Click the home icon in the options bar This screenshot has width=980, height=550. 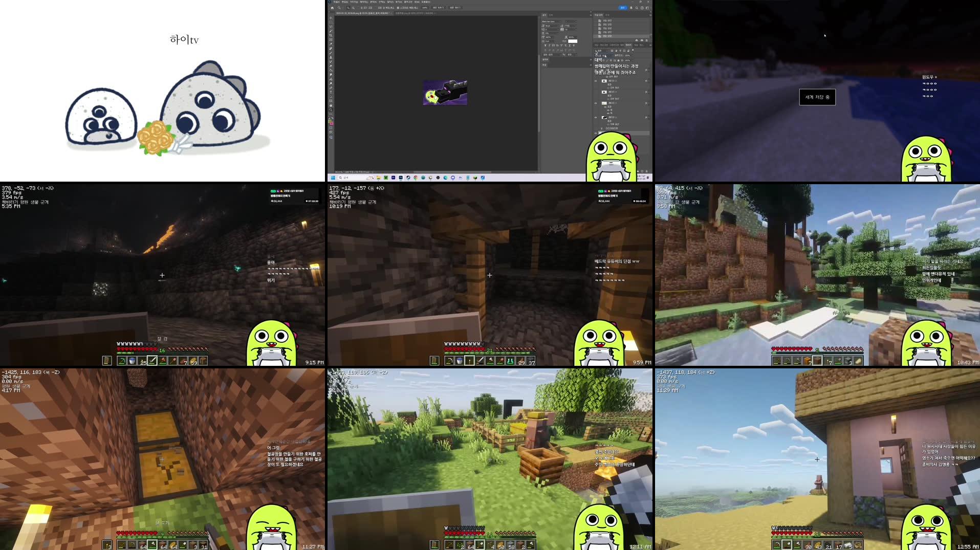(x=332, y=8)
